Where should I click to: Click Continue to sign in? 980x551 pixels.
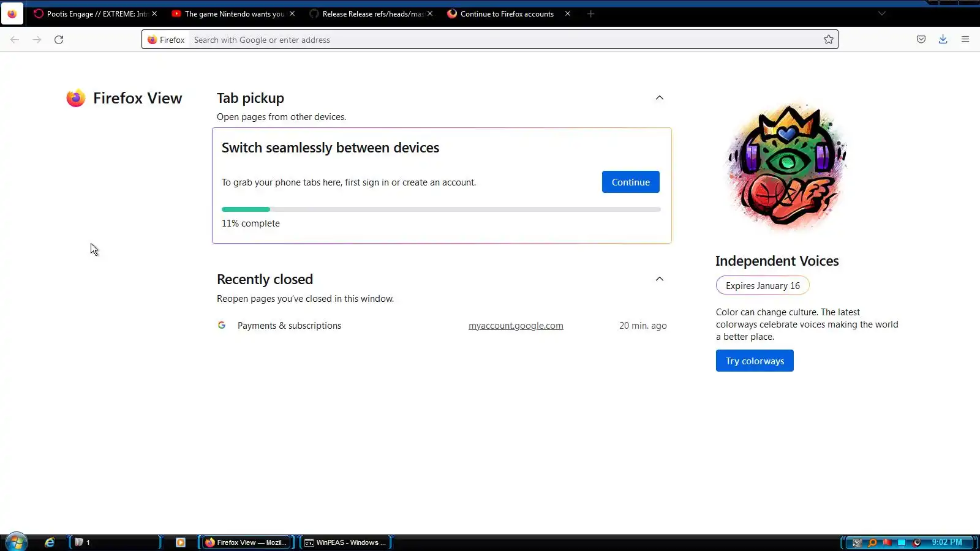631,182
